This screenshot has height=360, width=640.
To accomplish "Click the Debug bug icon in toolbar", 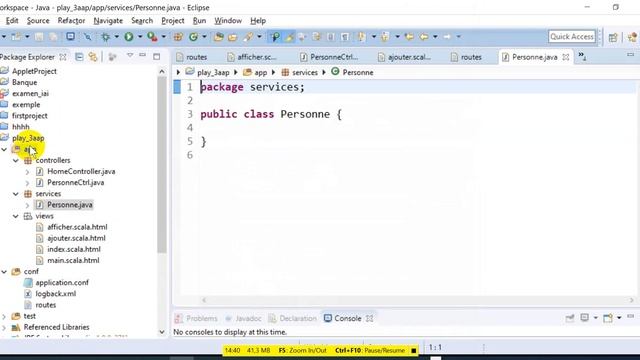I will pos(105,37).
